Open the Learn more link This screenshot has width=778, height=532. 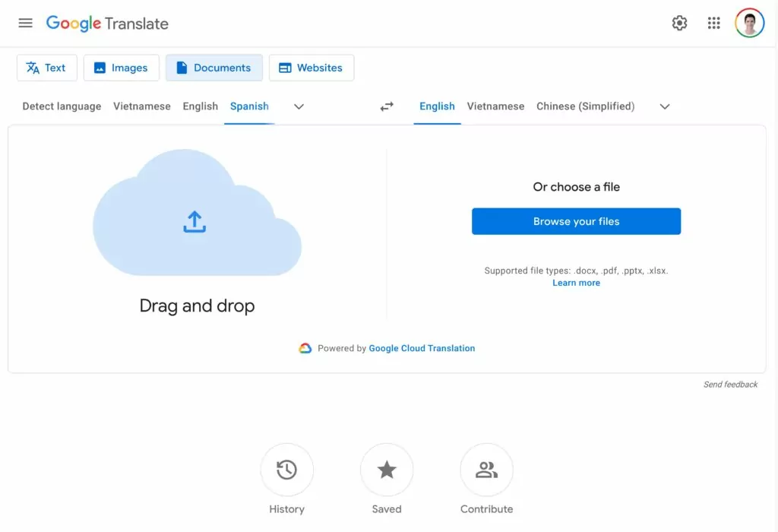576,283
